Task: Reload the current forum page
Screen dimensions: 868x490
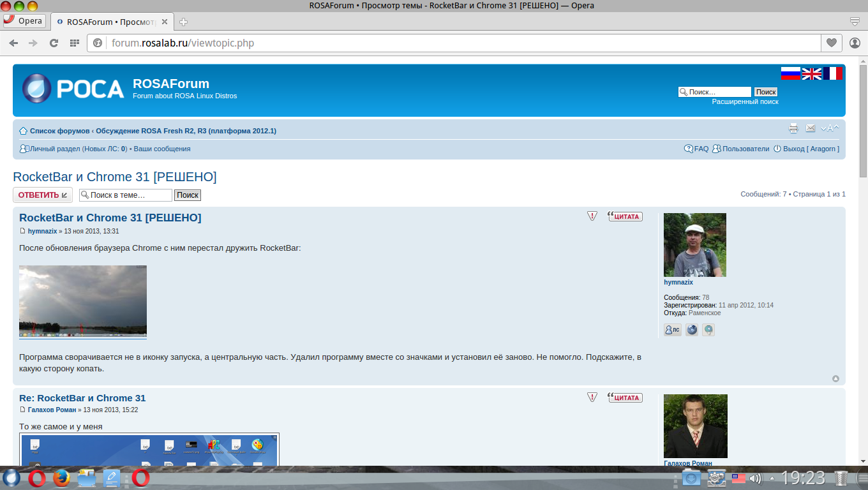Action: [54, 43]
